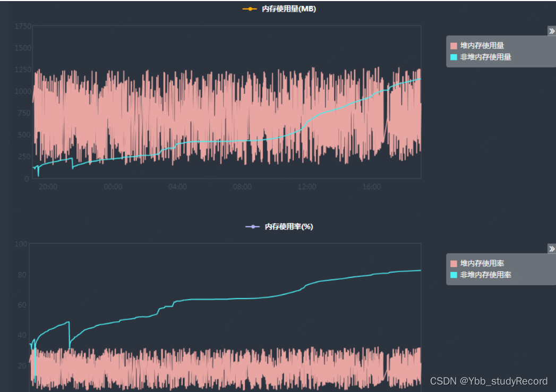Collapse the memory usage rate legend panel

[551, 249]
